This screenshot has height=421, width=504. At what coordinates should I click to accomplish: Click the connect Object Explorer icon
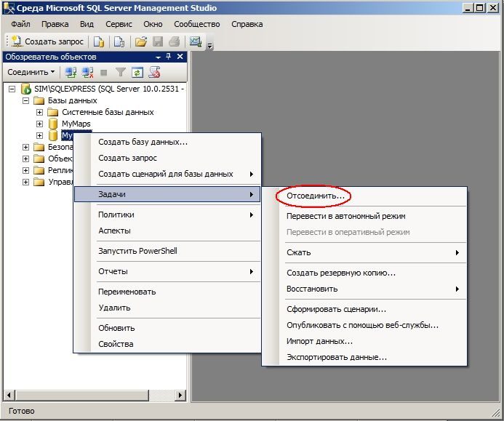(x=71, y=72)
